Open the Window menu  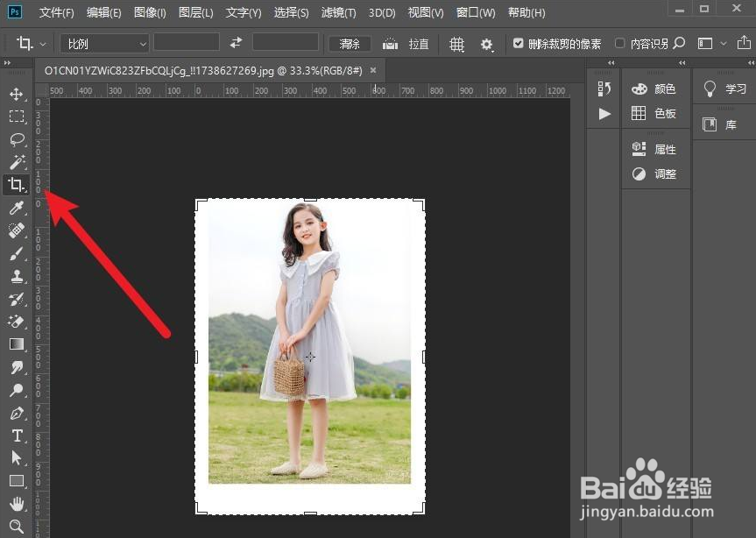tap(476, 12)
